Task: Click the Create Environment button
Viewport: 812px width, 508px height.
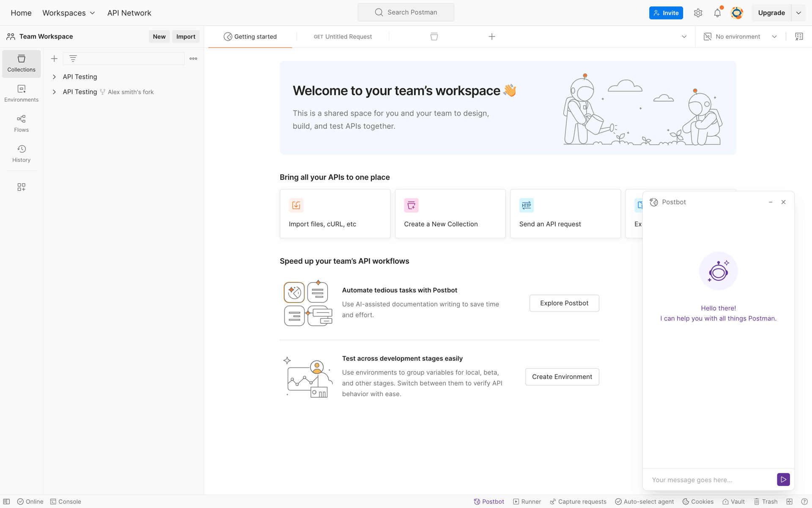Action: point(562,377)
